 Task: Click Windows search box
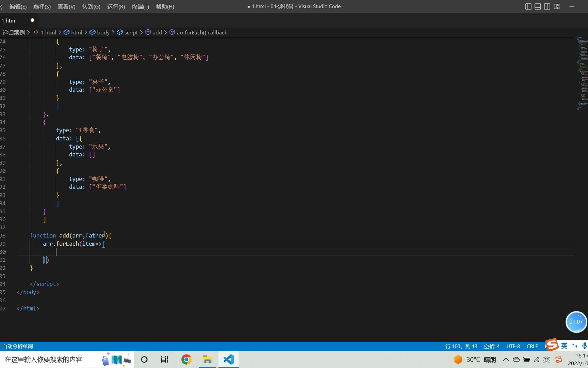coord(67,359)
